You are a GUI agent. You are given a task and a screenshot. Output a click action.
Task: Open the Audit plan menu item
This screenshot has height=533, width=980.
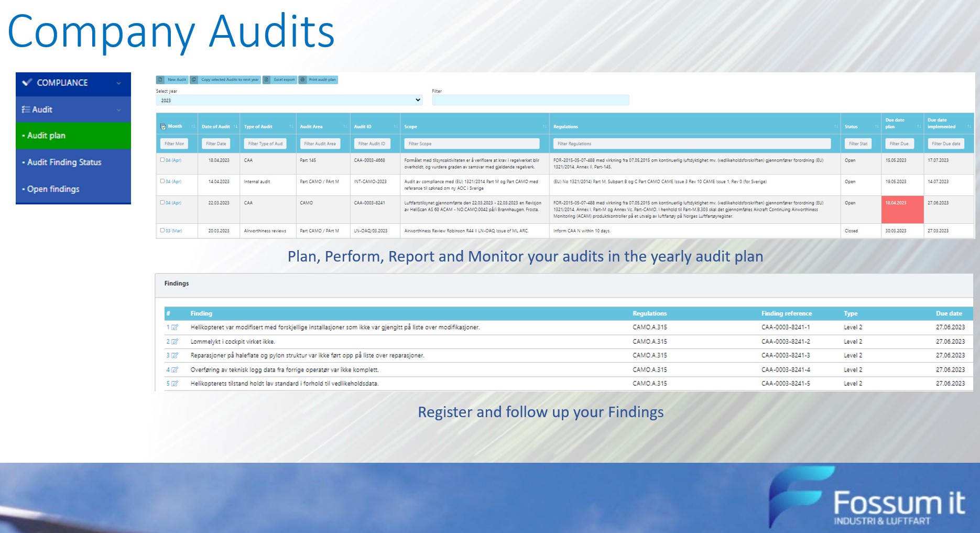coord(73,136)
